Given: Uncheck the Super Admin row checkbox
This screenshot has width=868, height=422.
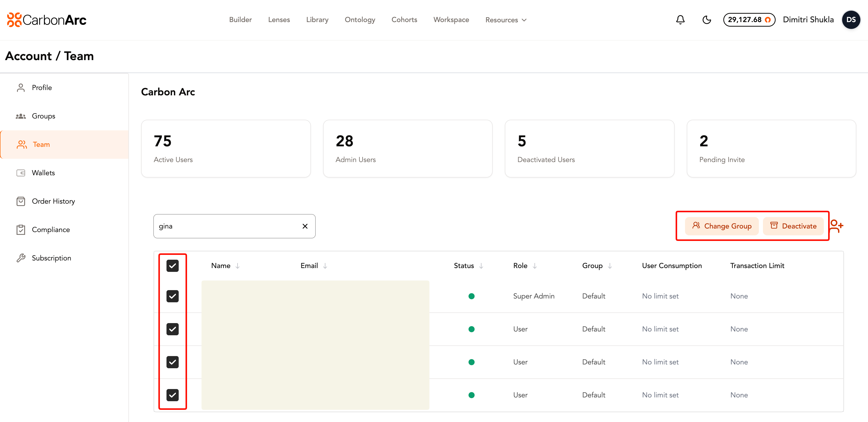Looking at the screenshot, I should [173, 296].
